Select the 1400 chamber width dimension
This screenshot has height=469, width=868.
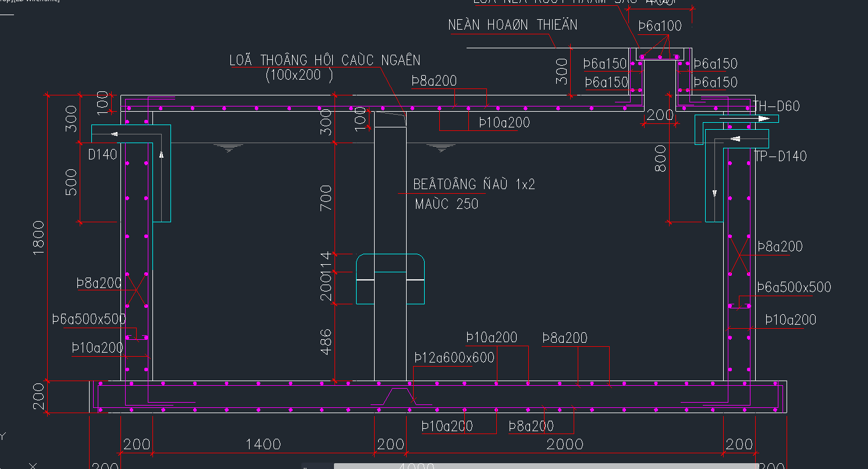tap(264, 445)
